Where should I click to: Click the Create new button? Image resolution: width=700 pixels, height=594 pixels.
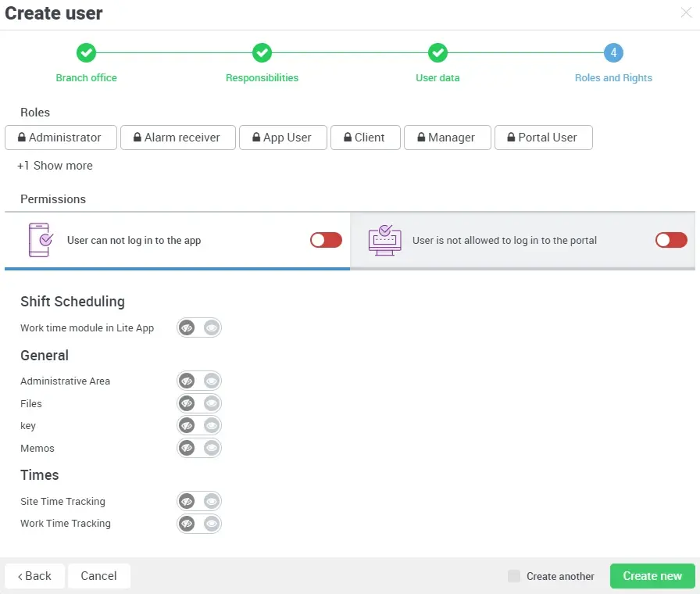point(652,576)
